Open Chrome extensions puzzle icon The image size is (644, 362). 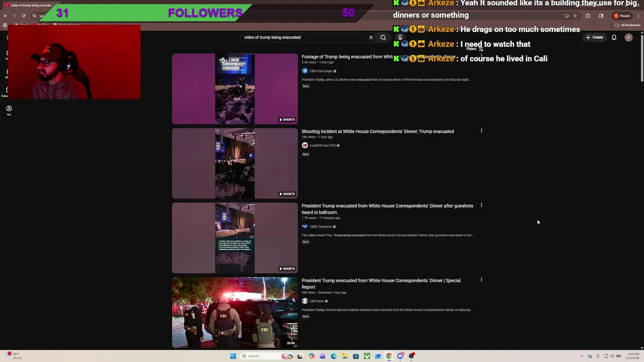pyautogui.click(x=588, y=16)
